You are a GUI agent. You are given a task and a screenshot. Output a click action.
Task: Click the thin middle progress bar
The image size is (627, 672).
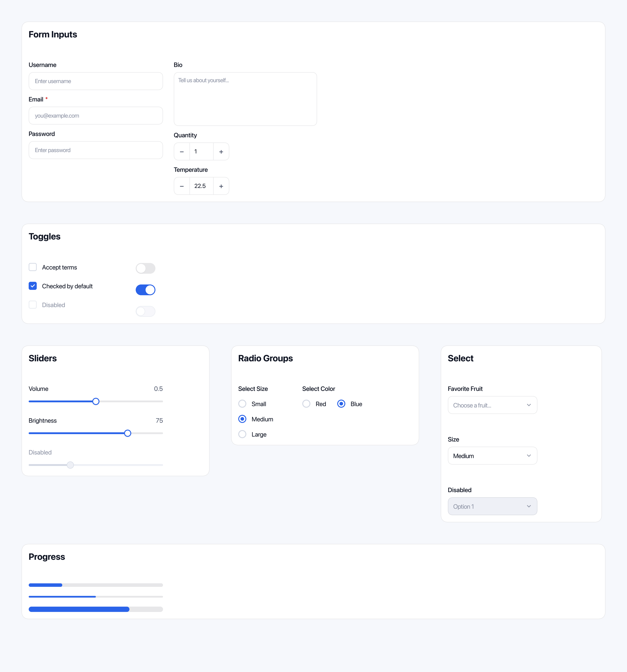point(96,597)
